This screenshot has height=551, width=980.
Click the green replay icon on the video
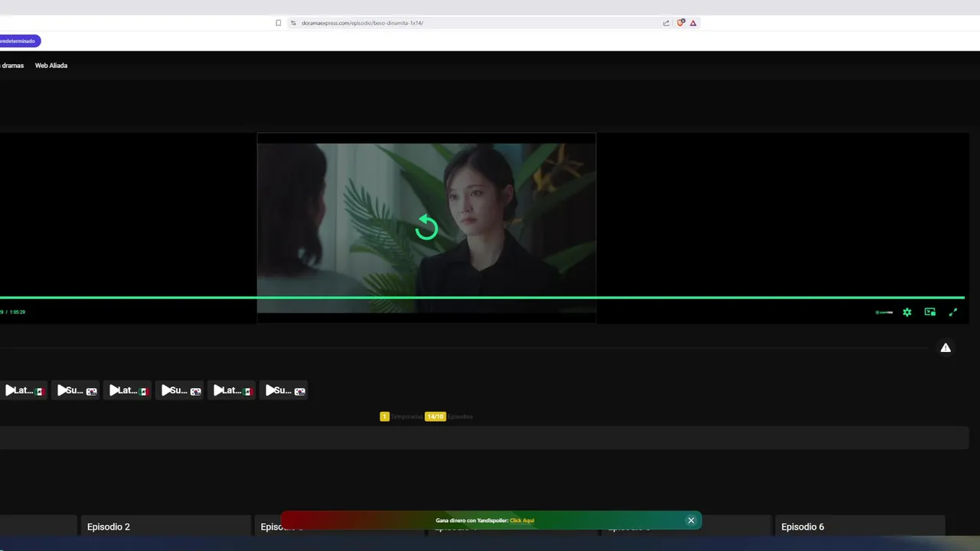pos(426,227)
